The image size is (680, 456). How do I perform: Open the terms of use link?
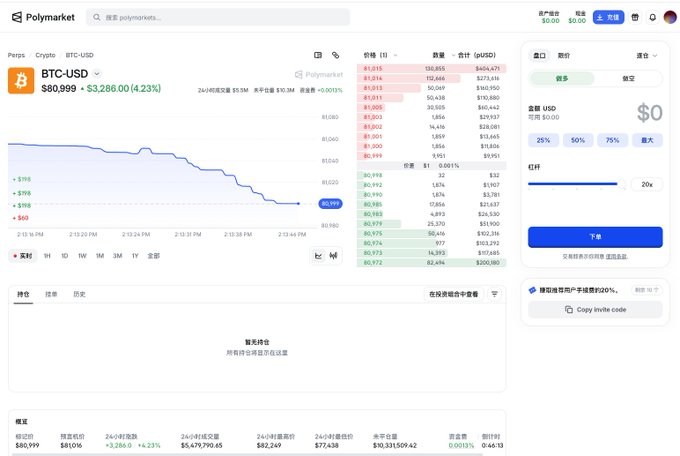(616, 256)
